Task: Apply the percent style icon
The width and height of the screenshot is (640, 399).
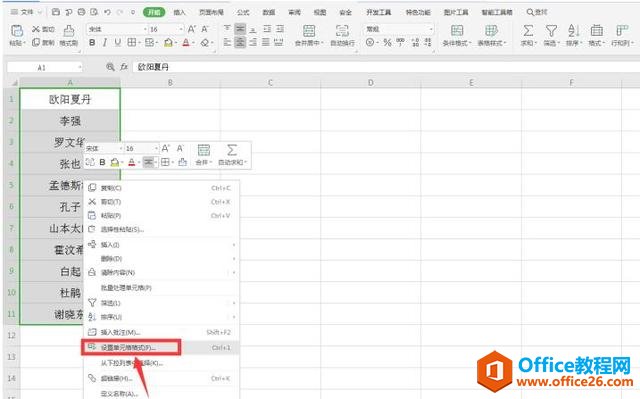Action: 387,42
